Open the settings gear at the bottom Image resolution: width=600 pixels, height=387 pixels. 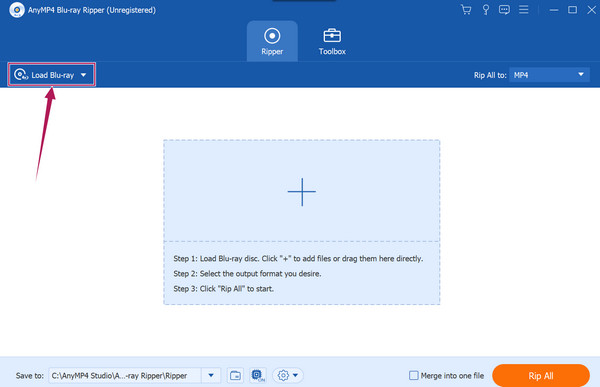[283, 376]
